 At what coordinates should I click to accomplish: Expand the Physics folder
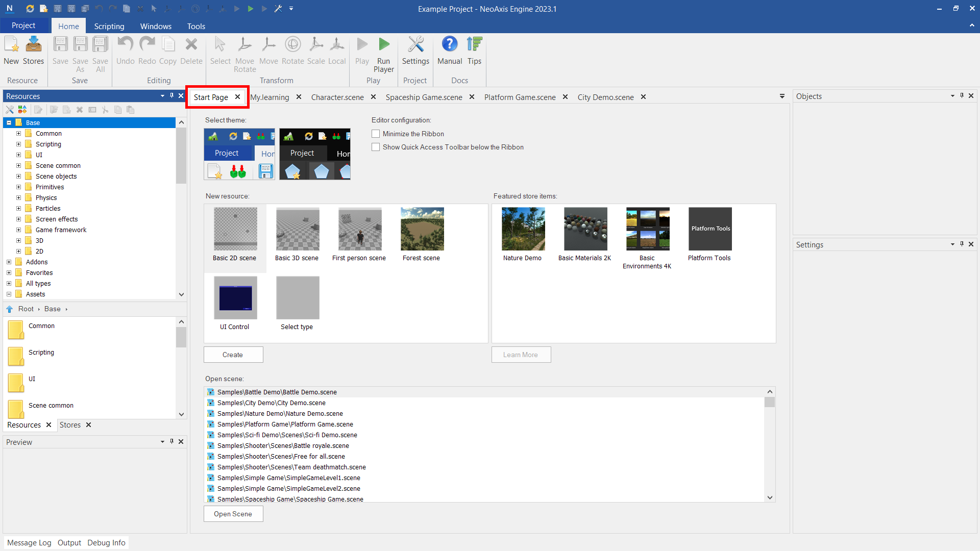[x=18, y=198]
